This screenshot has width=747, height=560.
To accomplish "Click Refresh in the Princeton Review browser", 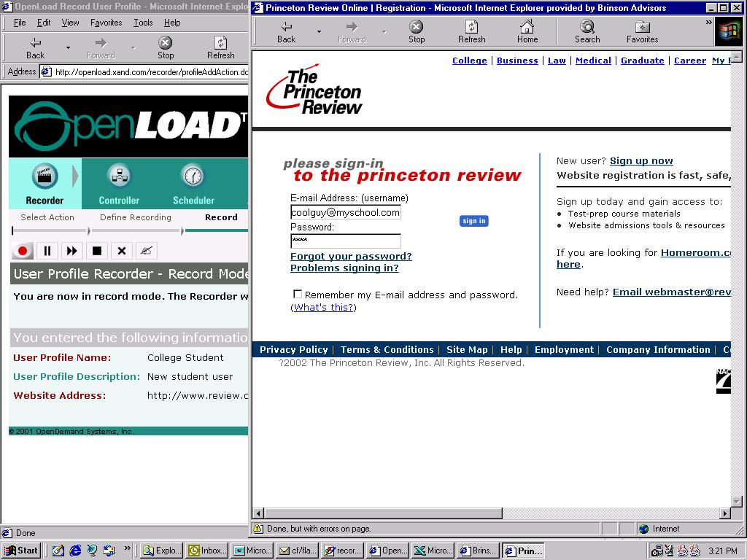I will tap(472, 32).
